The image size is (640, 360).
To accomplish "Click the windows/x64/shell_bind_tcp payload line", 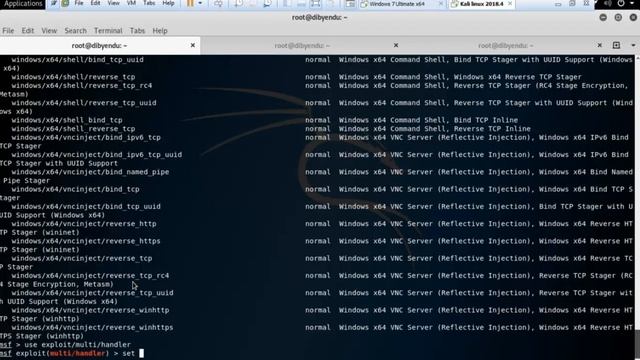I will pyautogui.click(x=67, y=120).
